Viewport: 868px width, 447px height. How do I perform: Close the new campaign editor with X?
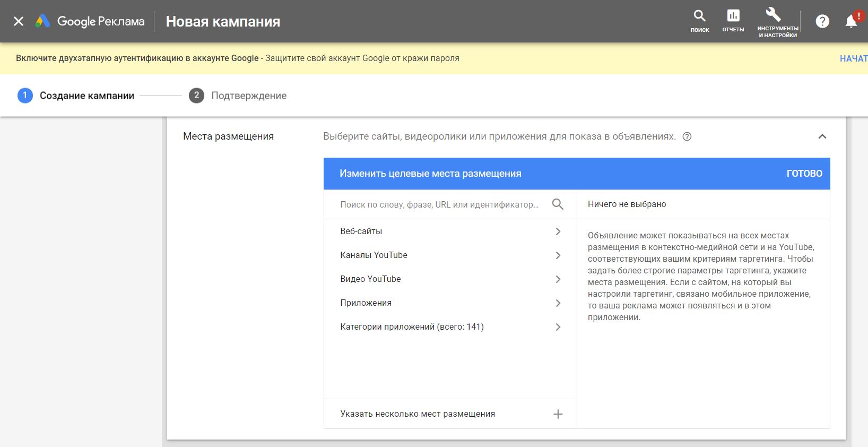click(19, 21)
